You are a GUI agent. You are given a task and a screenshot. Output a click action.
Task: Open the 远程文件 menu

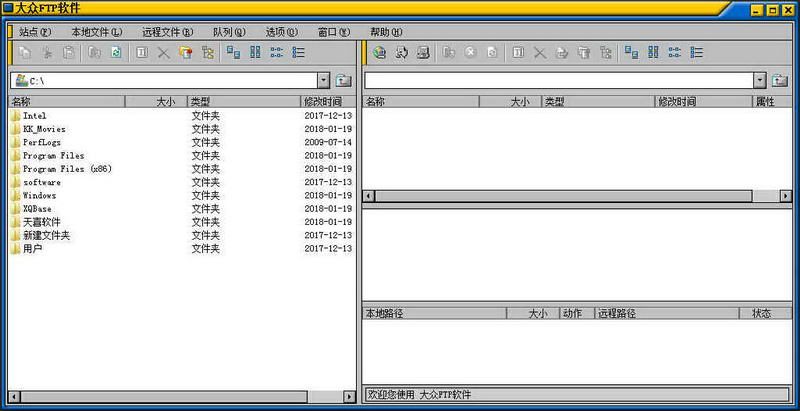[168, 32]
